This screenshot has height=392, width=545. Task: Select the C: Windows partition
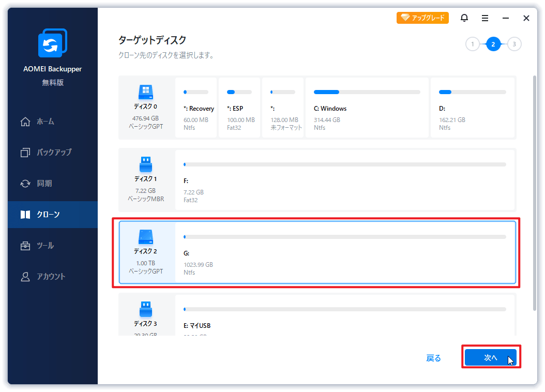coord(367,108)
